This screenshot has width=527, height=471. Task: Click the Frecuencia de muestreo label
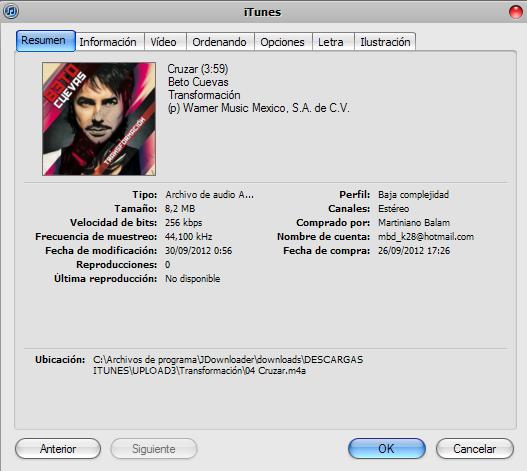[96, 237]
